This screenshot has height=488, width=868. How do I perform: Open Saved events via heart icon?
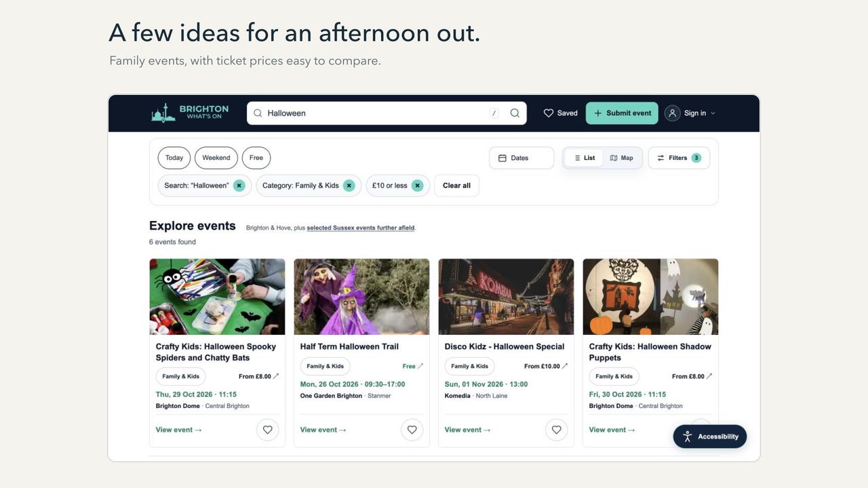point(560,113)
